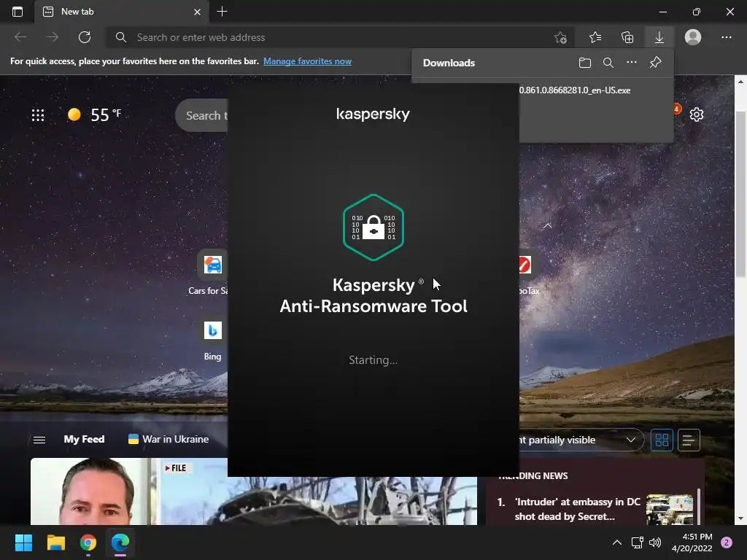Switch feed to list layout view

point(689,440)
